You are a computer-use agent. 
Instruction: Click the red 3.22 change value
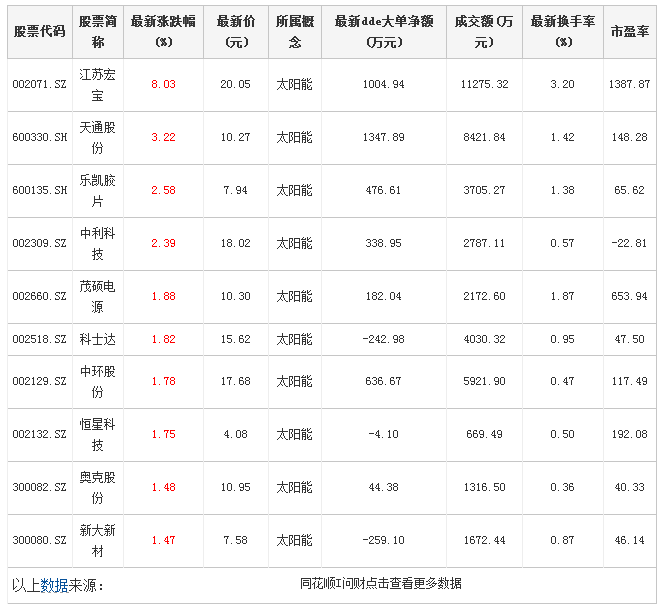click(x=163, y=137)
